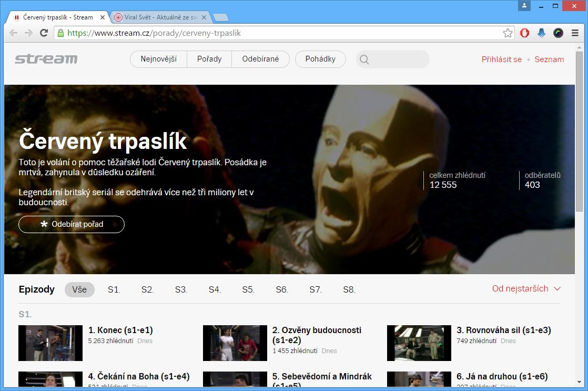This screenshot has height=391, width=588.
Task: Select the Červený trpaslík - Stream tab
Action: (x=58, y=17)
